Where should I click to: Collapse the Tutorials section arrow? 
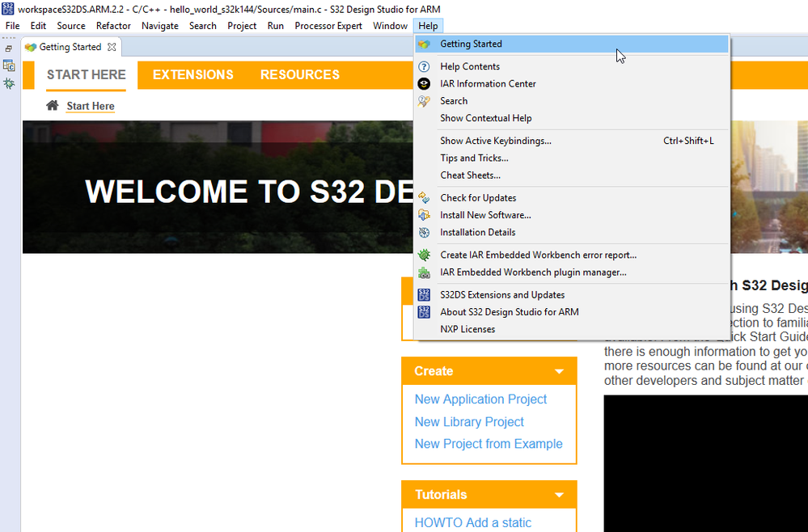click(559, 495)
